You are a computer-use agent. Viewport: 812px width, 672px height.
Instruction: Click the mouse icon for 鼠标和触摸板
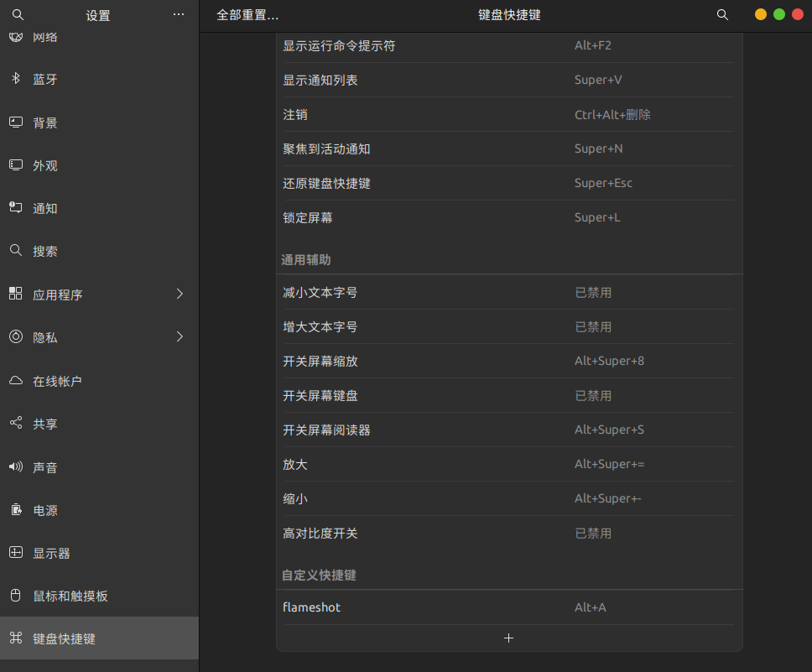pyautogui.click(x=15, y=596)
